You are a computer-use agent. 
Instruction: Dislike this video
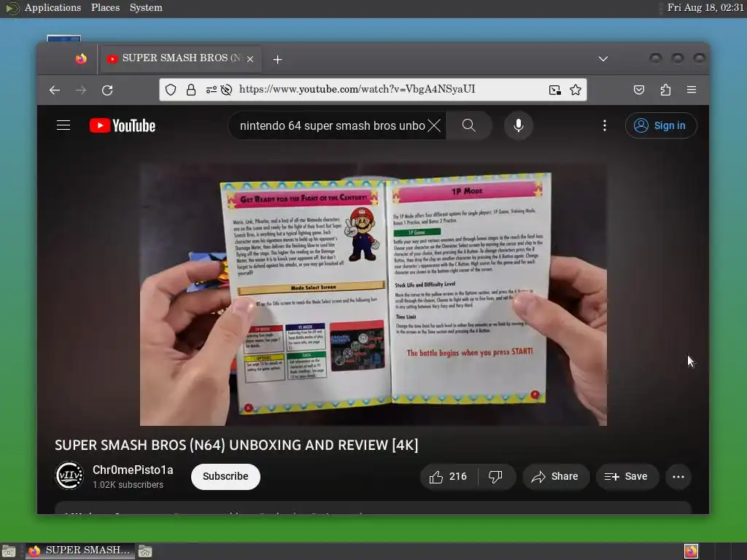[x=496, y=477]
